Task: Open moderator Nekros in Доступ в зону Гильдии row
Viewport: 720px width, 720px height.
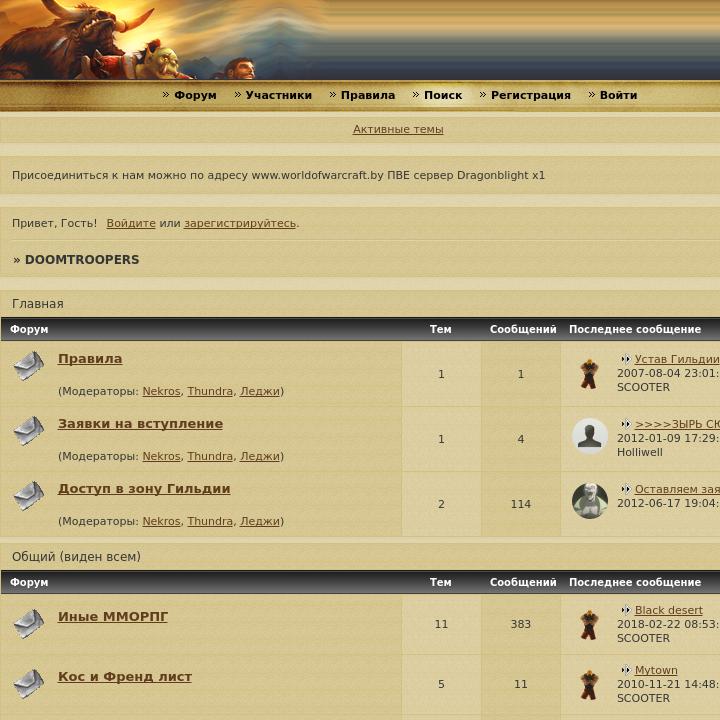Action: pos(161,521)
